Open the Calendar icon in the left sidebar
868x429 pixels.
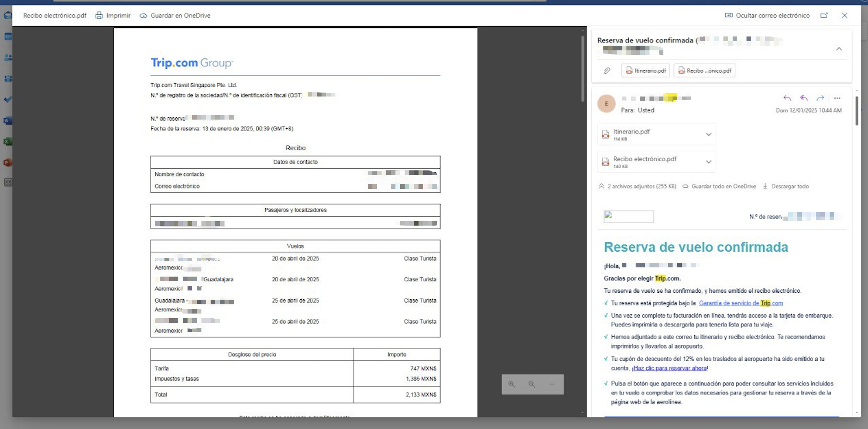8,36
